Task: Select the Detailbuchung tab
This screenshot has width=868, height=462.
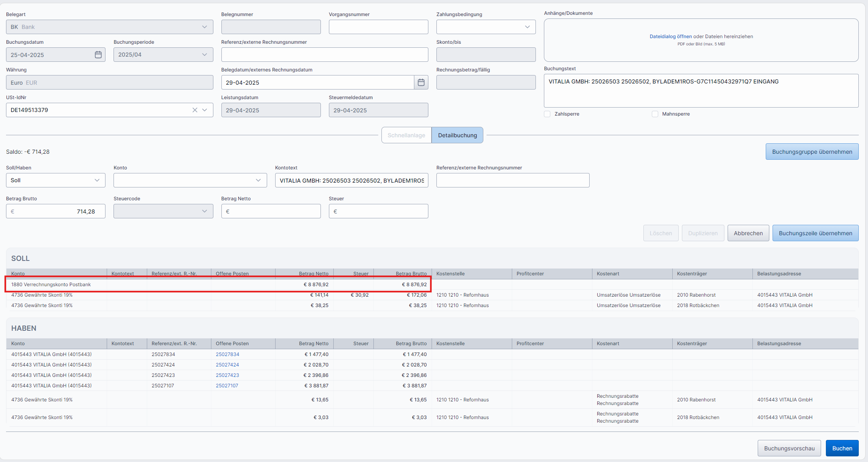Action: click(457, 135)
